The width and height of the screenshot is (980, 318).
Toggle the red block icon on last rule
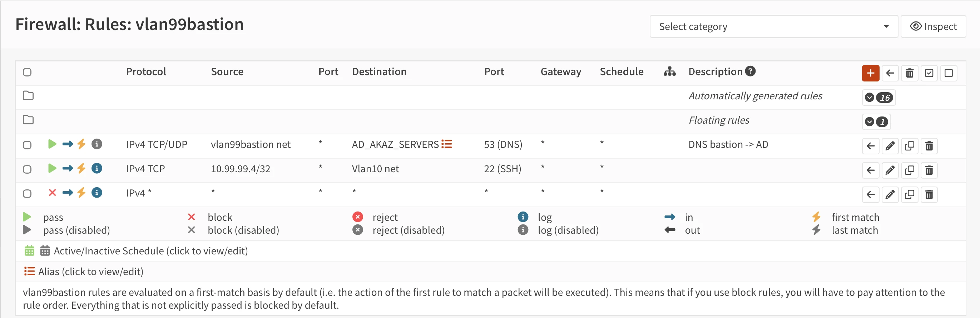point(52,193)
